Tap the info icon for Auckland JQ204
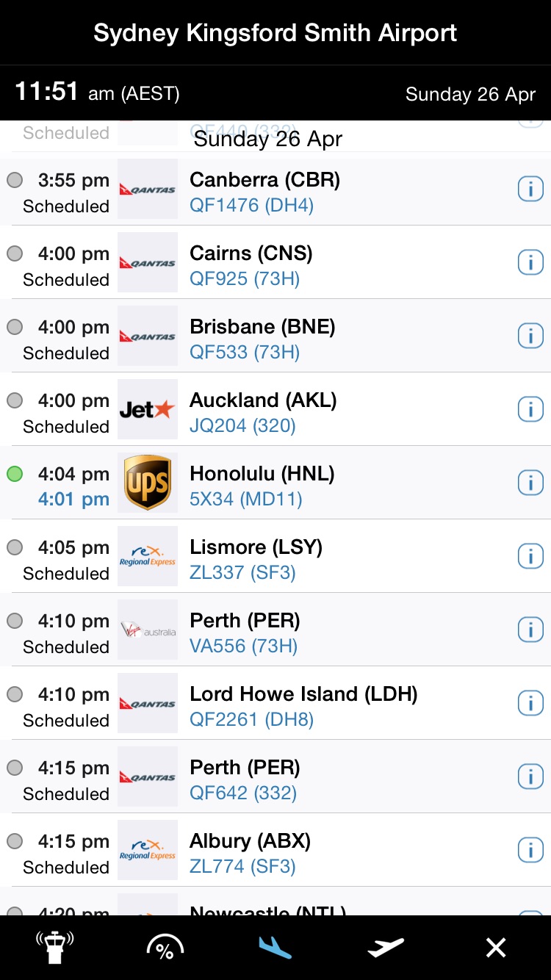This screenshot has width=551, height=980. (x=530, y=409)
